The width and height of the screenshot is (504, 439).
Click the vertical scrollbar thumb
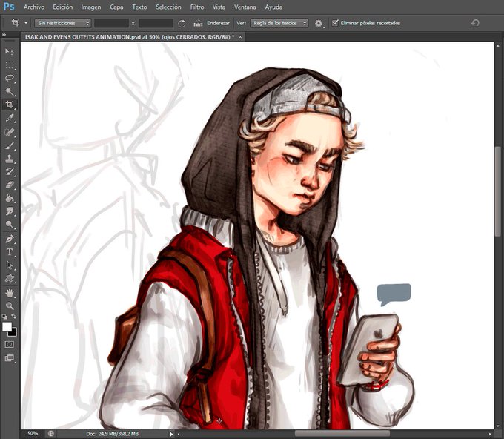point(499,191)
